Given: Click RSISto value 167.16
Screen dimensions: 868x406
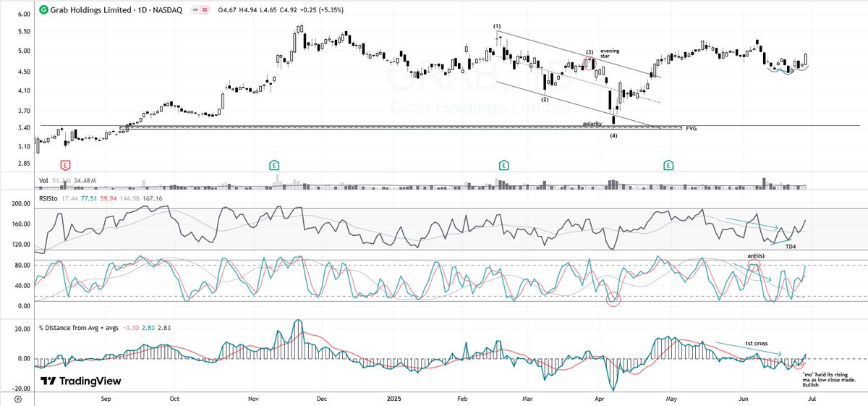Looking at the screenshot, I should pos(154,198).
